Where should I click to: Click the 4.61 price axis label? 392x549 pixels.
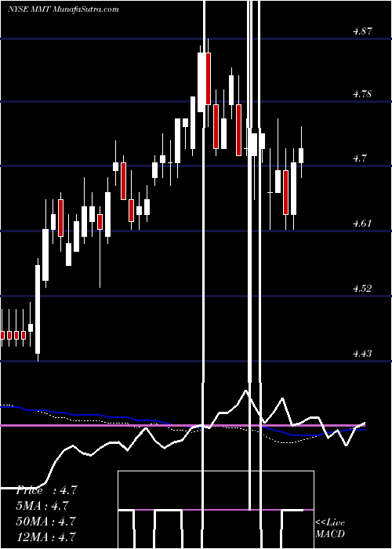(362, 224)
